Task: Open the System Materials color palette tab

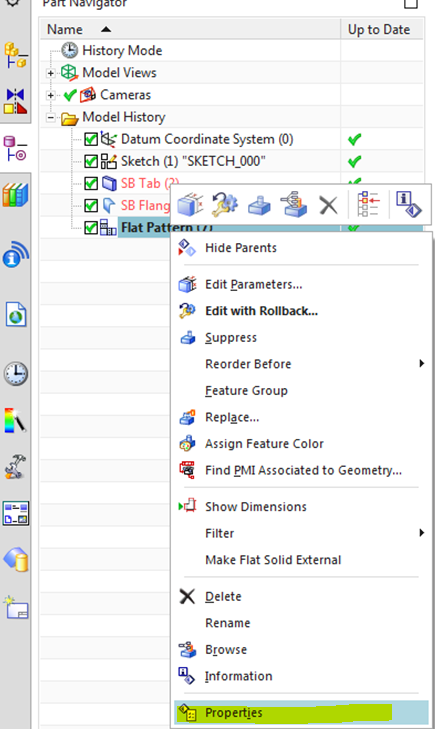Action: coord(15,420)
